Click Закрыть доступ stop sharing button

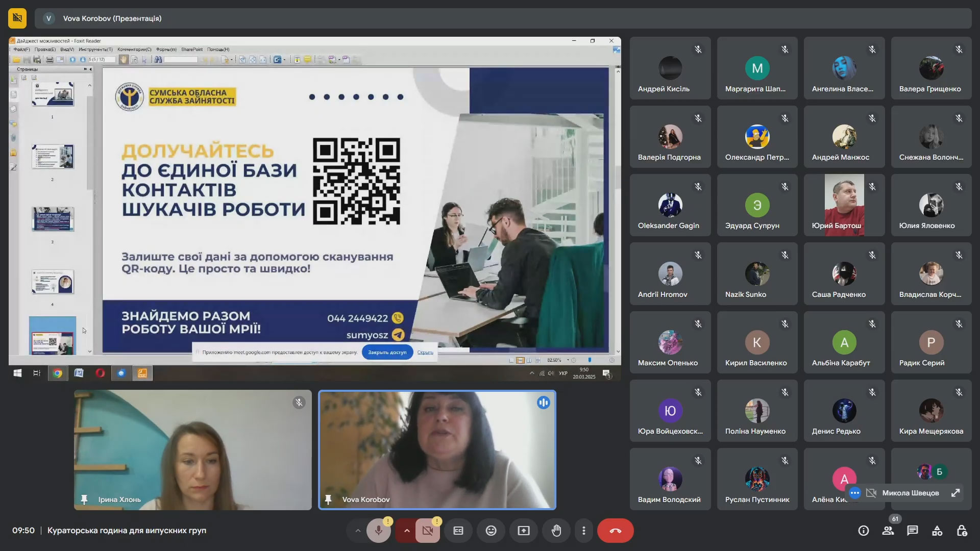click(387, 352)
